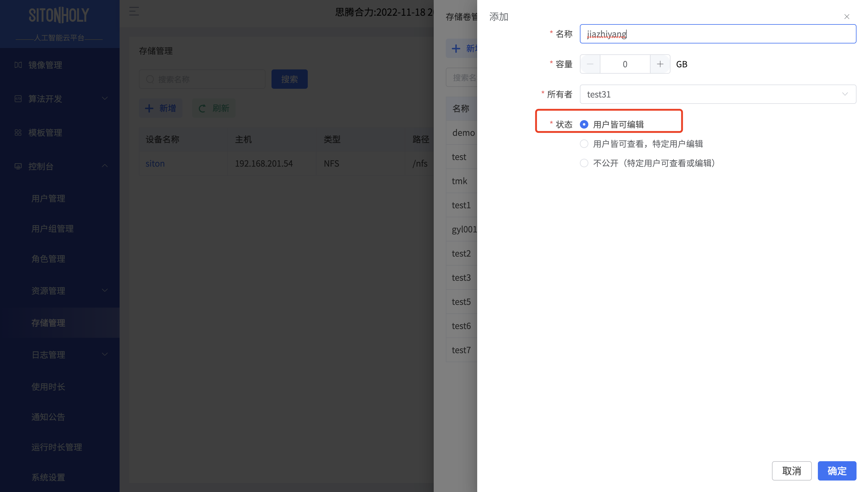Click the hamburger menu collapse icon
The height and width of the screenshot is (492, 868).
[134, 11]
